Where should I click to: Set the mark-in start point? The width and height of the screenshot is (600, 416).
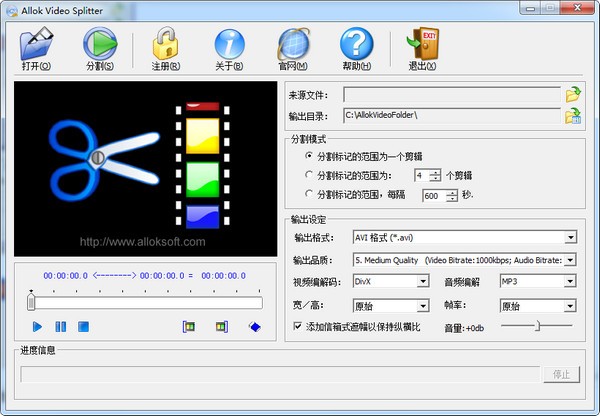point(189,327)
